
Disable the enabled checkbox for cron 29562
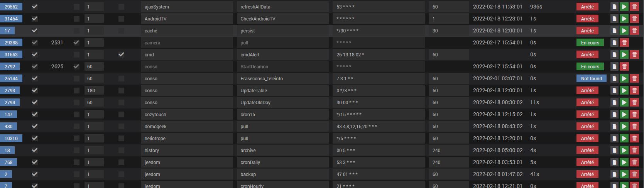tap(35, 7)
